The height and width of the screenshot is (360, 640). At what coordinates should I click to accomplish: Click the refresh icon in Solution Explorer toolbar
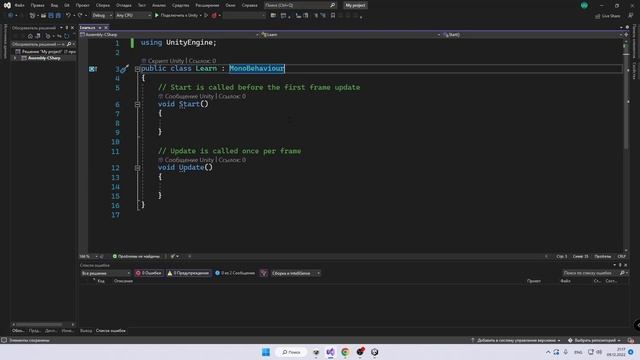pos(67,36)
